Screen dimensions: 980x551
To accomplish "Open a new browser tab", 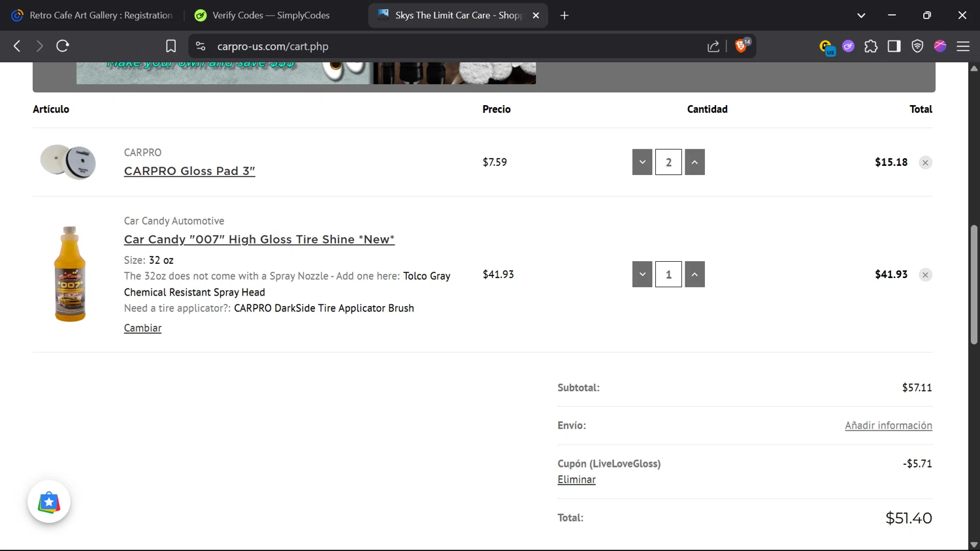I will [x=564, y=15].
